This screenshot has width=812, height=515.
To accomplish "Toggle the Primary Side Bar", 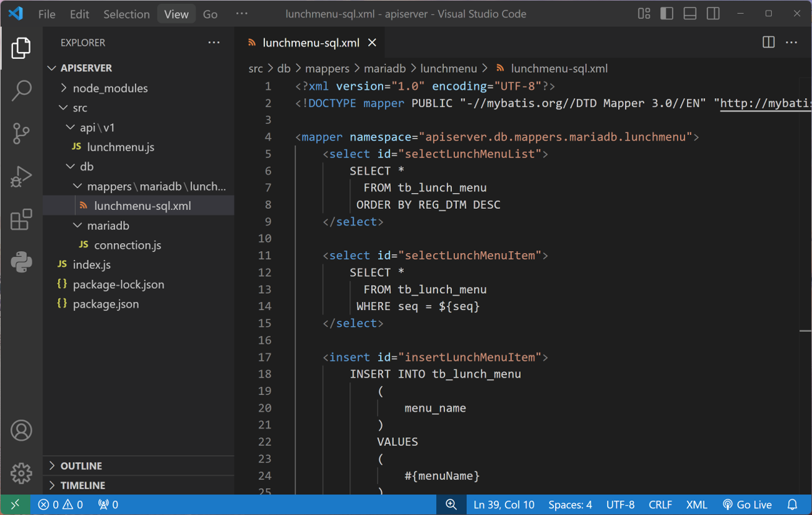I will coord(667,13).
